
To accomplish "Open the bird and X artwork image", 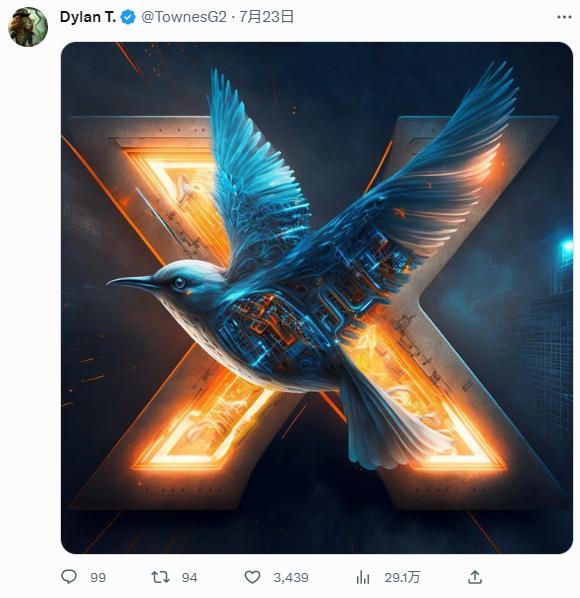I will (x=317, y=297).
